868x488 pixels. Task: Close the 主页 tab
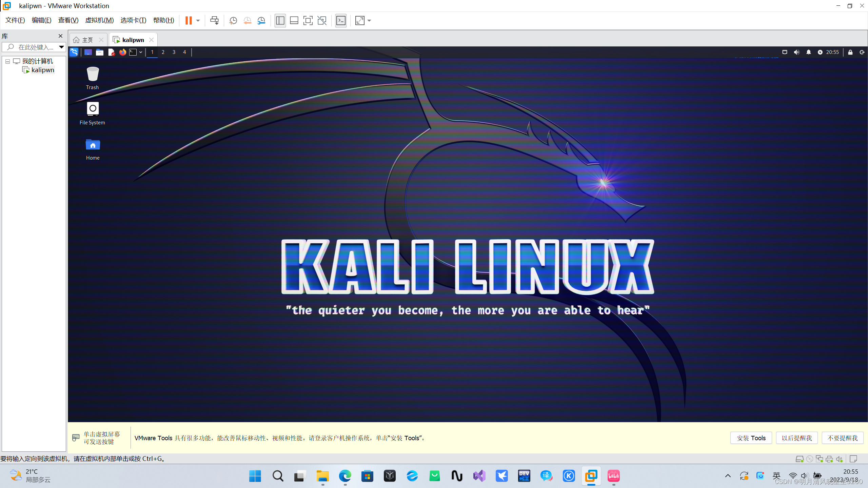tap(101, 40)
